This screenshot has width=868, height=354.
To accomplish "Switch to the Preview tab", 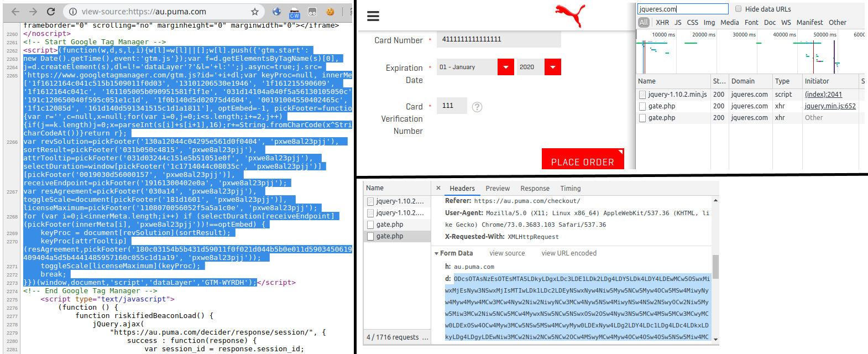I will click(x=498, y=189).
